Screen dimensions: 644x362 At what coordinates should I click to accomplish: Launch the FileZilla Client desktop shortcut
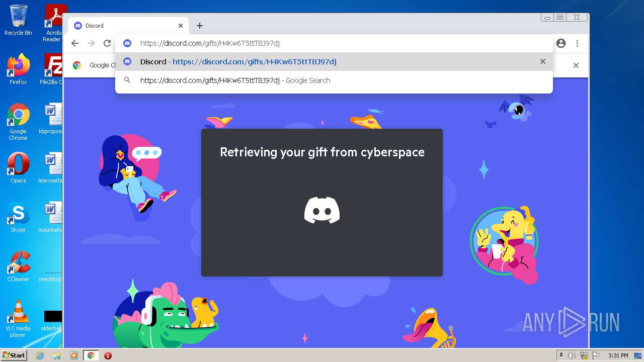[x=52, y=69]
